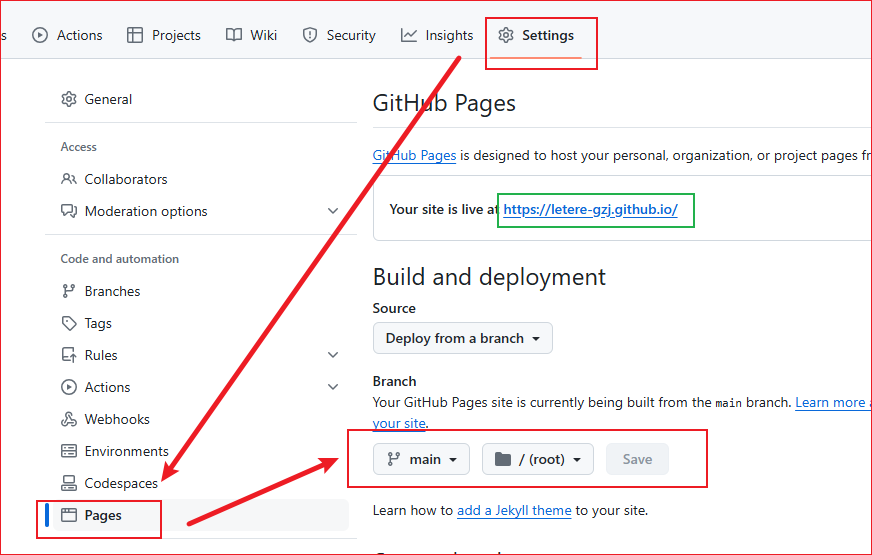Go to the Security tab

click(x=339, y=35)
